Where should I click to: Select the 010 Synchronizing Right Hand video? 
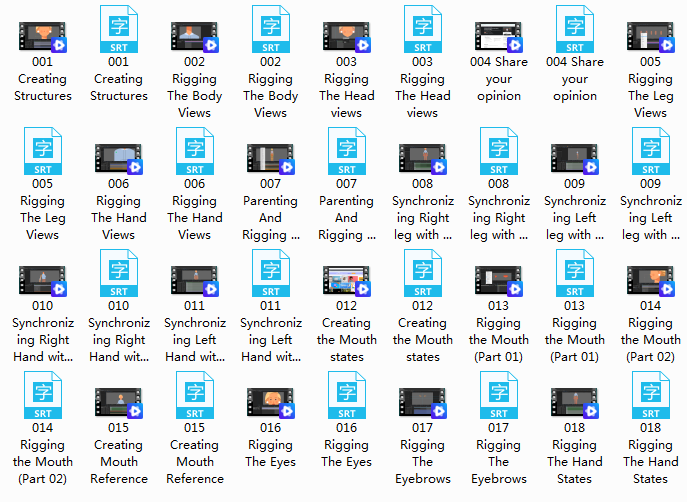42,281
